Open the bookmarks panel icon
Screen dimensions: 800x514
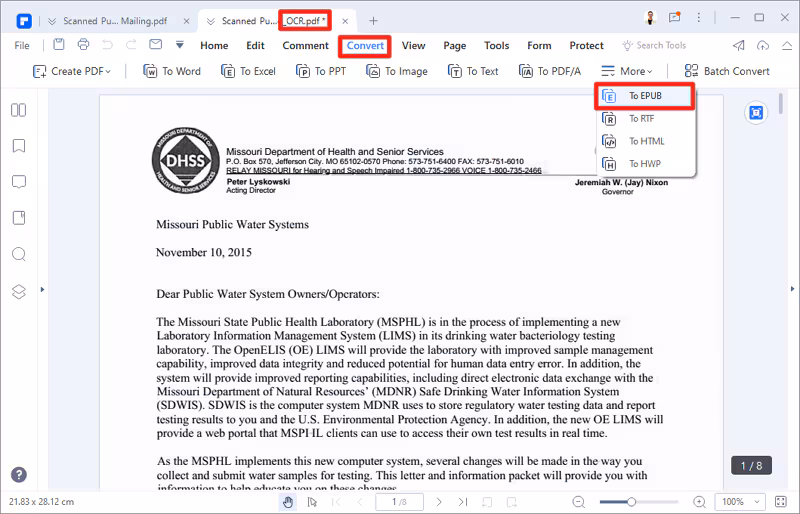(19, 146)
